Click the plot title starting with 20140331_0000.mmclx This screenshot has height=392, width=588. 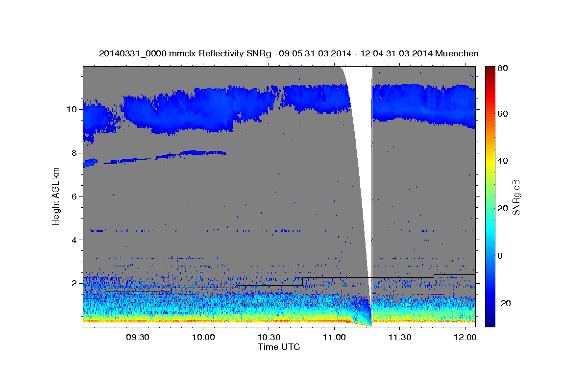(x=289, y=53)
